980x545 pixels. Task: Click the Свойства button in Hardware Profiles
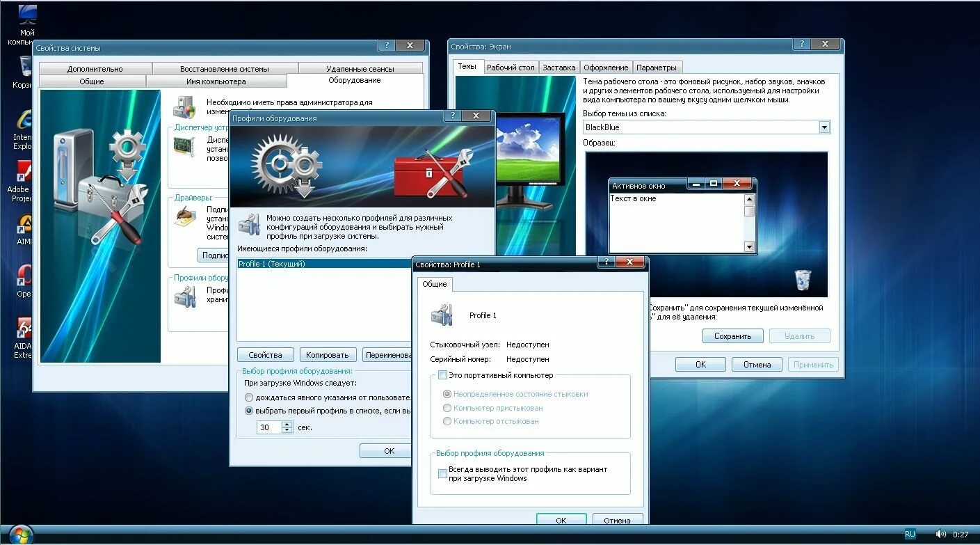[x=265, y=354]
